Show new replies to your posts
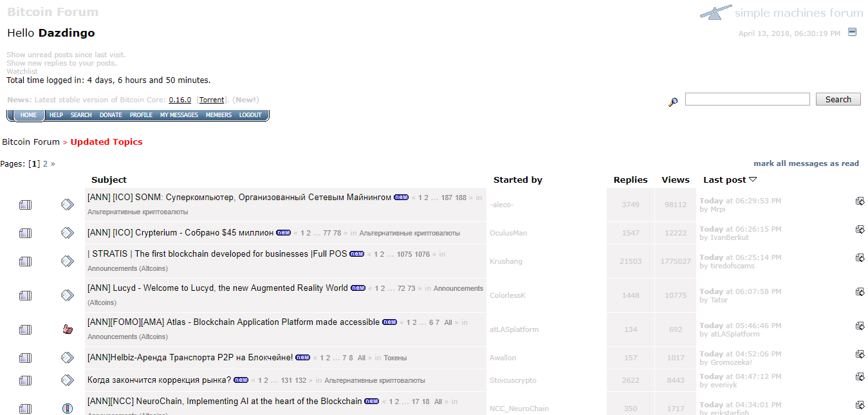This screenshot has height=415, width=868. pos(62,63)
